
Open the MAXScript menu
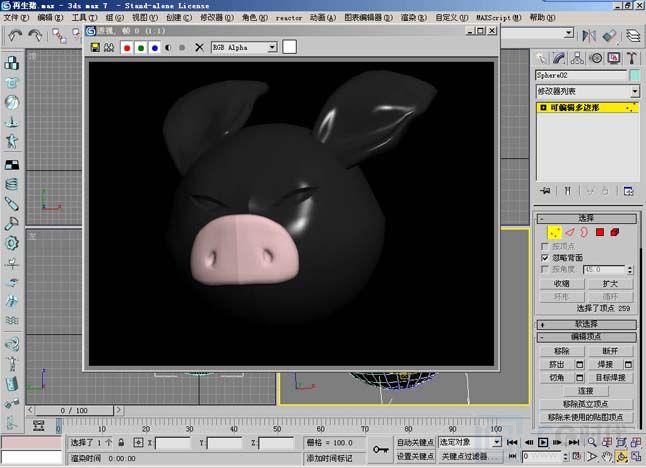[499, 18]
